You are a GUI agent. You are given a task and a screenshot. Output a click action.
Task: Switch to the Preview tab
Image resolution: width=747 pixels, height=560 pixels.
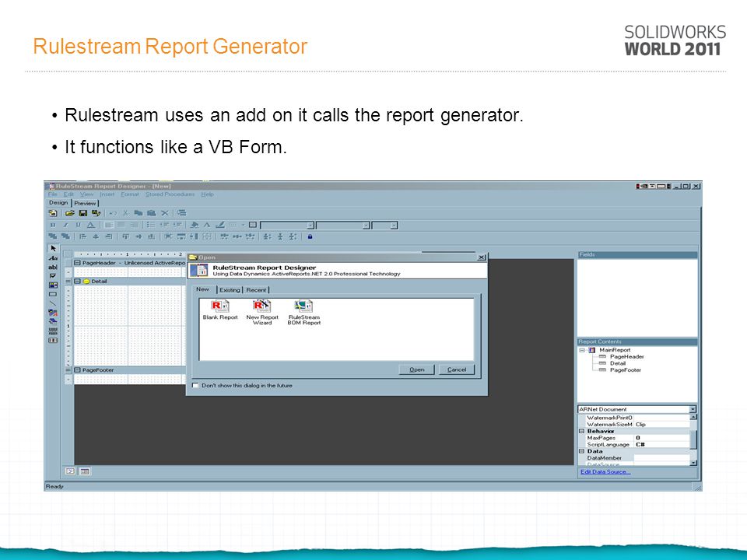pyautogui.click(x=86, y=203)
